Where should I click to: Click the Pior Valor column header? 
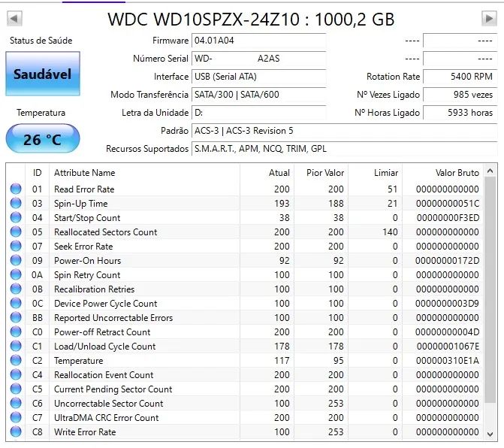[321, 173]
